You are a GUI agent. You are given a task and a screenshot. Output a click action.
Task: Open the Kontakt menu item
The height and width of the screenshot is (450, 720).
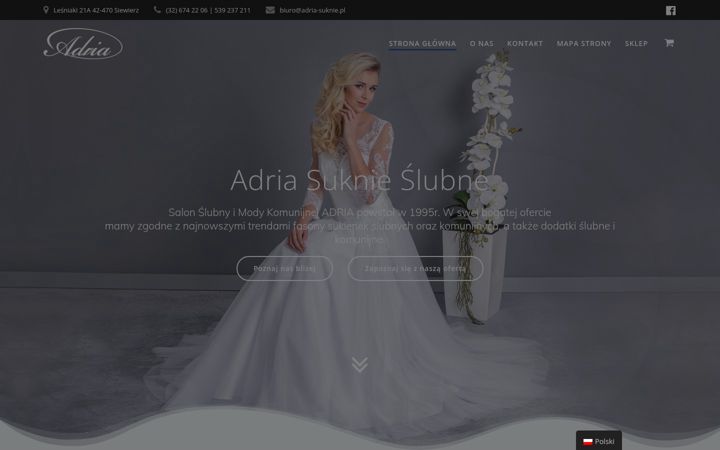[x=525, y=44]
